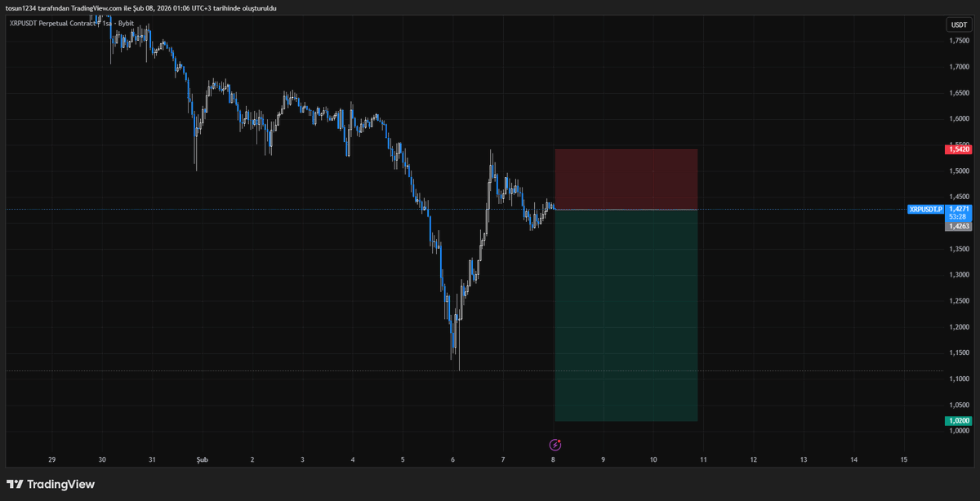Screen dimensions: 980x501
Task: Click the 3 date label on the time axis
Action: [x=302, y=460]
